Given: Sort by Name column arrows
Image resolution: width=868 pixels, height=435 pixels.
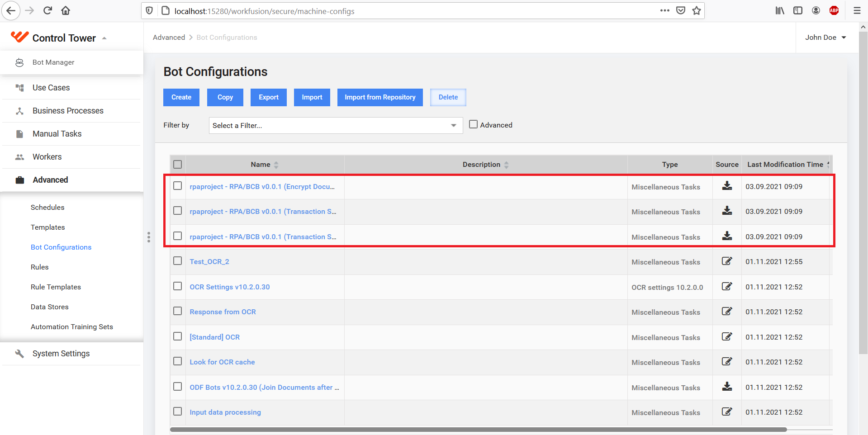Looking at the screenshot, I should [x=276, y=165].
